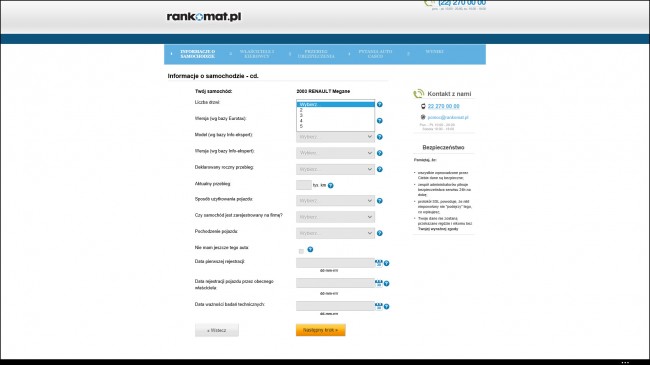Open the company-registered car dropdown
The image size is (650, 365).
tap(335, 217)
